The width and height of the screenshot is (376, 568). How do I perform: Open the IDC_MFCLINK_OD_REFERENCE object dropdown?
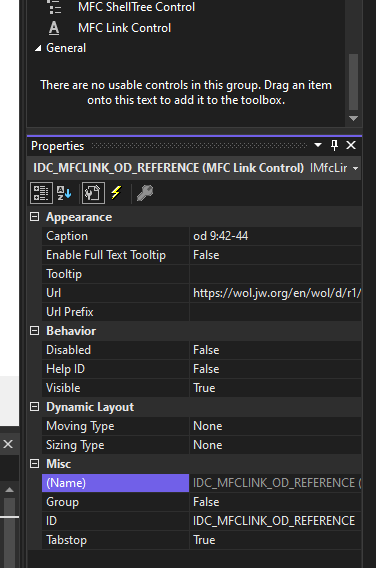click(x=356, y=168)
